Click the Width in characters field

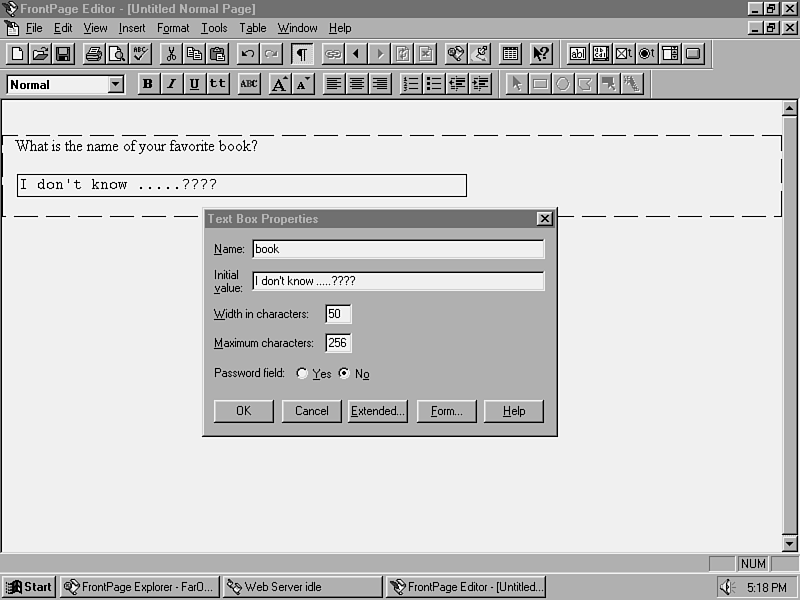click(338, 315)
